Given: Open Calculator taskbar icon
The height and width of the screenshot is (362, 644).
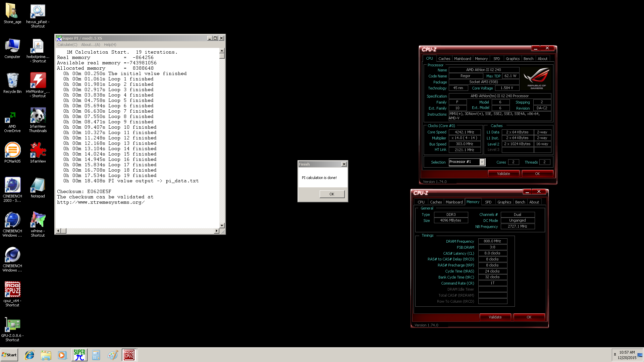Looking at the screenshot, I should pyautogui.click(x=96, y=355).
